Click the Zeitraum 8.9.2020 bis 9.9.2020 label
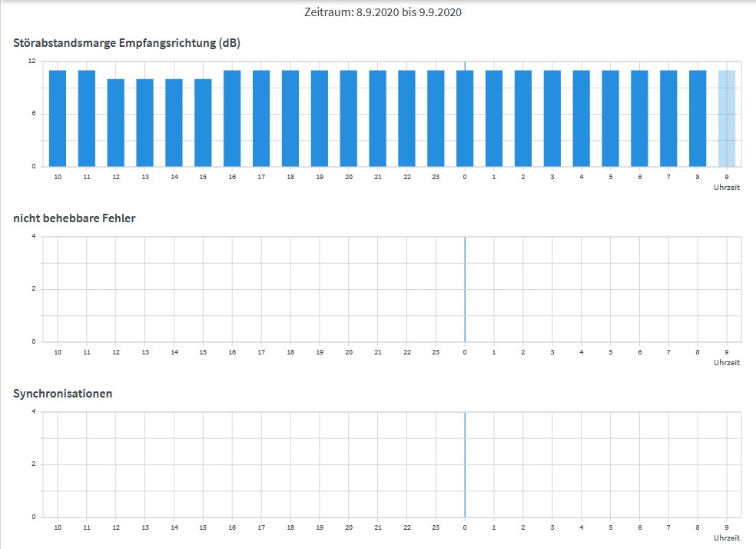 382,12
